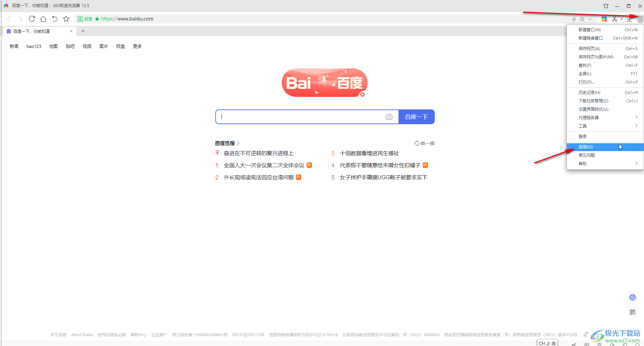Screen dimensions: 644x346
Task: Choose 新建窗口(N) from menu
Action: 605,30
